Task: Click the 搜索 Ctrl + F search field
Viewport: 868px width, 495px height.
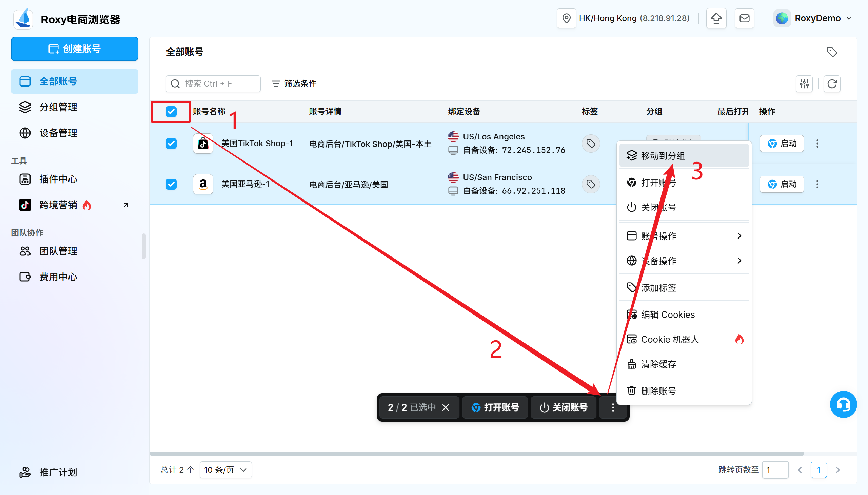Action: pyautogui.click(x=213, y=84)
